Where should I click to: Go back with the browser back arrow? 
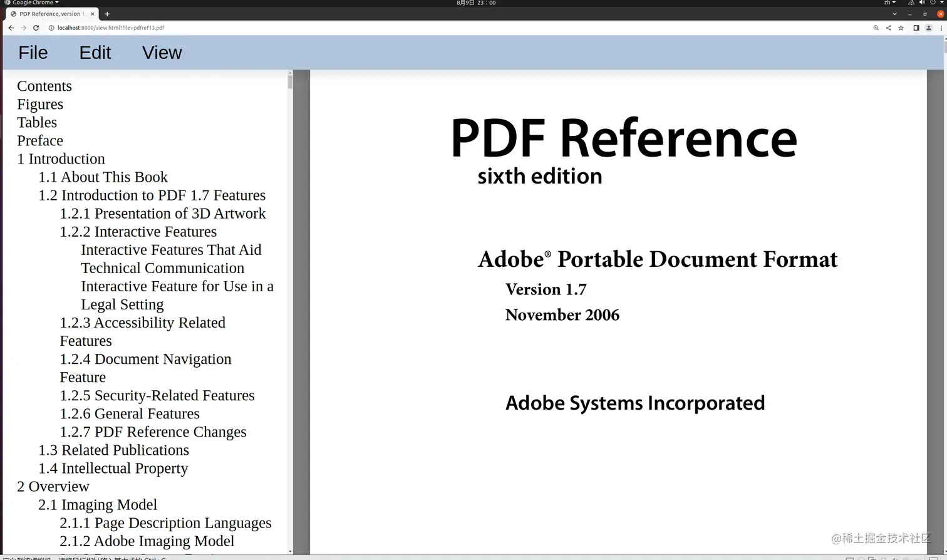[x=11, y=28]
